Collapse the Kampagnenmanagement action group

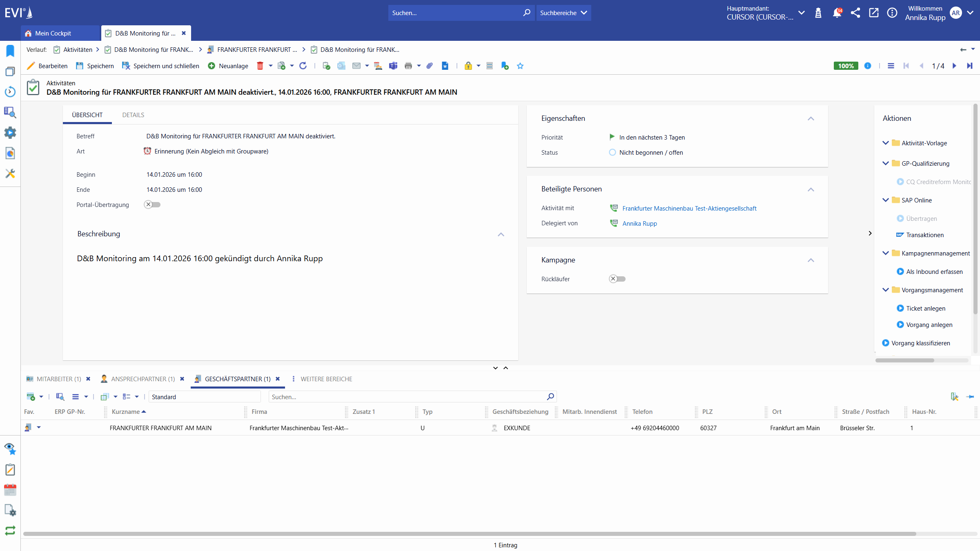[x=885, y=253]
